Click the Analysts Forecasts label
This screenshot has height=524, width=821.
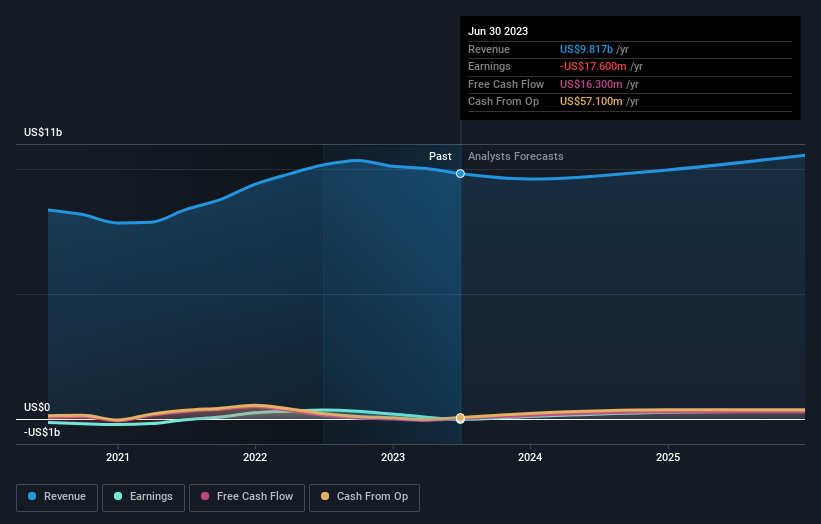point(516,156)
